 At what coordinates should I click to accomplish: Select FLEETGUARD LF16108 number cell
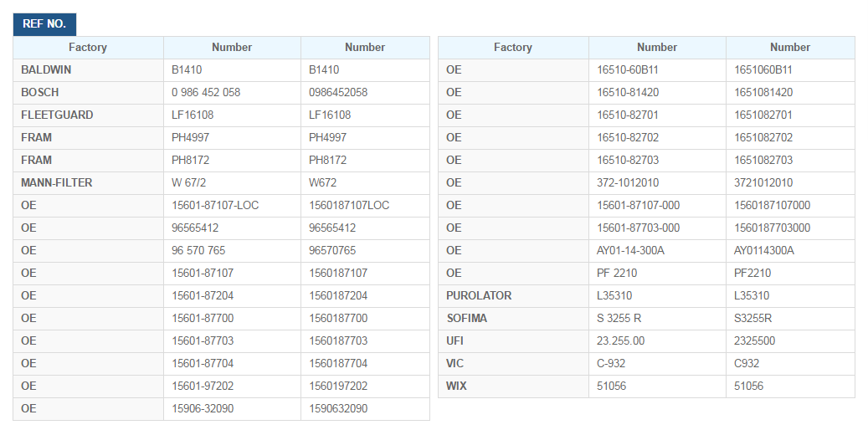pyautogui.click(x=233, y=115)
